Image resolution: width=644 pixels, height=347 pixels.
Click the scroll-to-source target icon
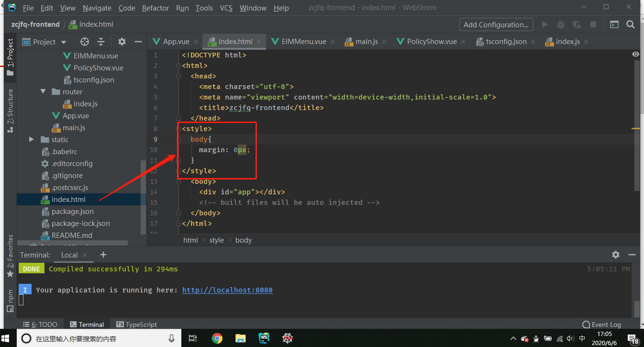(85, 42)
